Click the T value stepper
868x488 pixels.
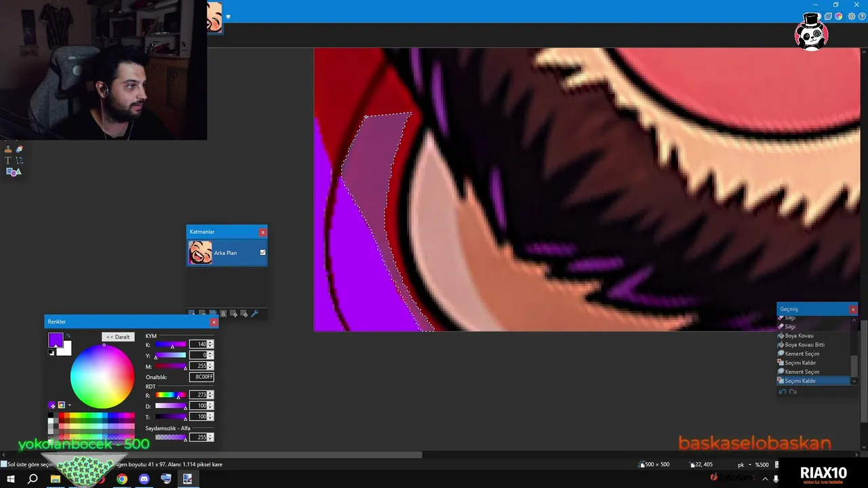(x=210, y=417)
